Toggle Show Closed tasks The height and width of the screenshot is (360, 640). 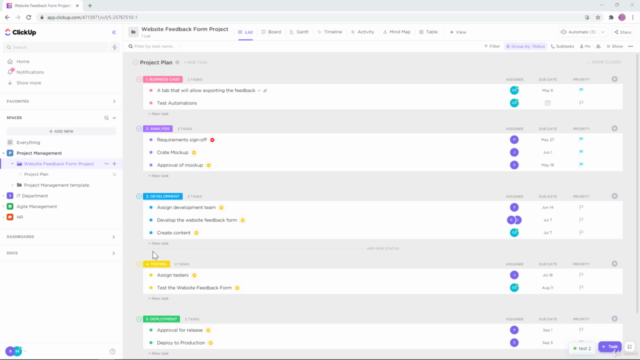tap(604, 62)
